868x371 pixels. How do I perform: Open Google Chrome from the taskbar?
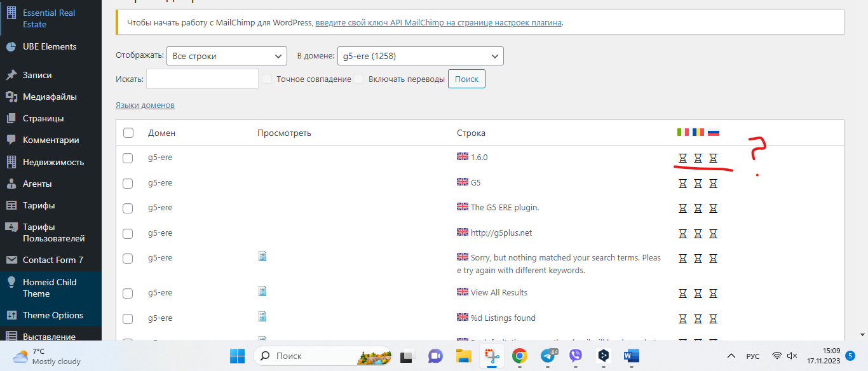click(x=519, y=356)
